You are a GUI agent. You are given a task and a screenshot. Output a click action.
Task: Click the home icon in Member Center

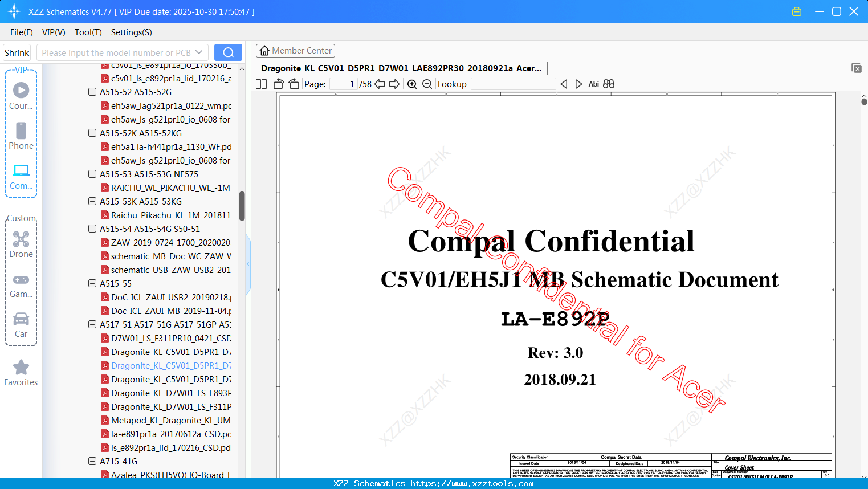(264, 51)
